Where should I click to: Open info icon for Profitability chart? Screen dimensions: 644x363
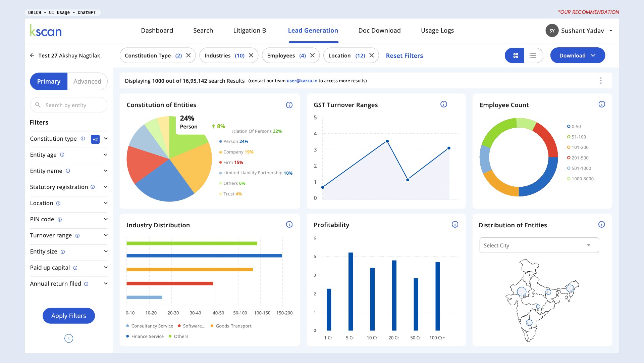pos(455,225)
